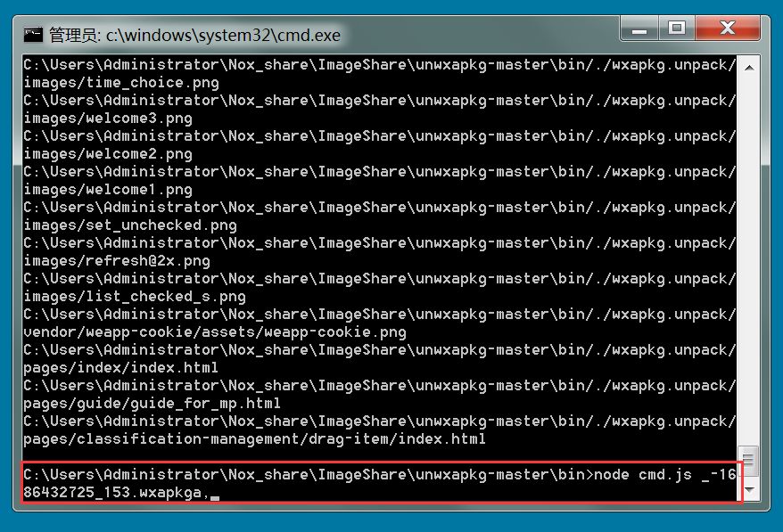Click the vertical scrollbar thumb

click(748, 461)
